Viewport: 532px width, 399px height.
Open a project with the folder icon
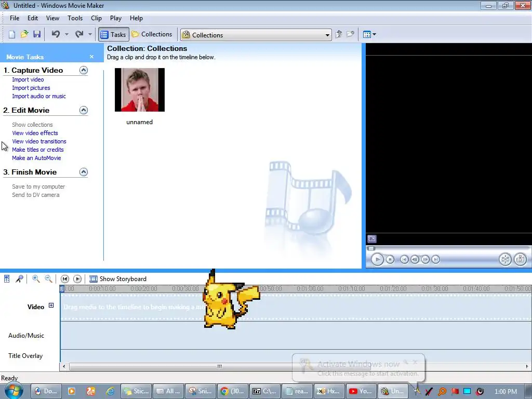(x=24, y=34)
